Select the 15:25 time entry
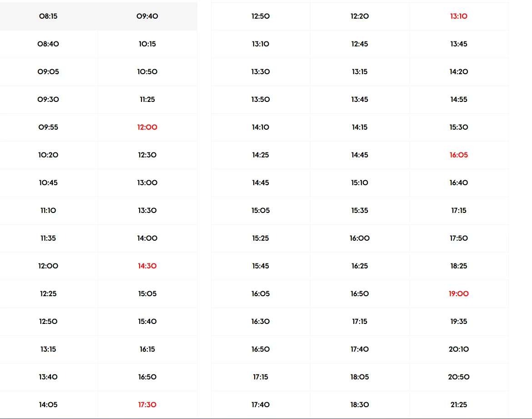Viewport: 532px width, 419px height. click(x=261, y=238)
